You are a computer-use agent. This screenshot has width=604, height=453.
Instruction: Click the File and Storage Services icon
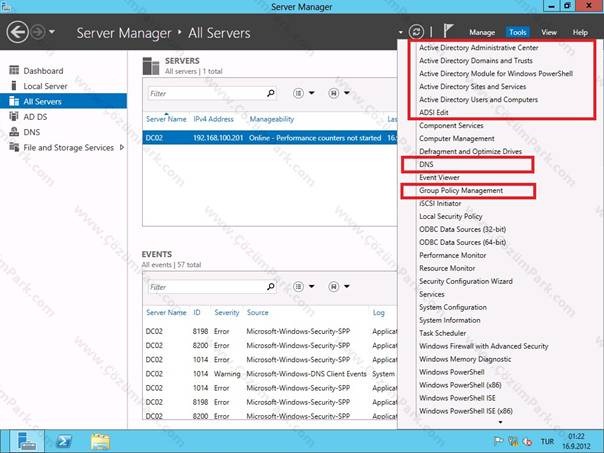pyautogui.click(x=14, y=147)
